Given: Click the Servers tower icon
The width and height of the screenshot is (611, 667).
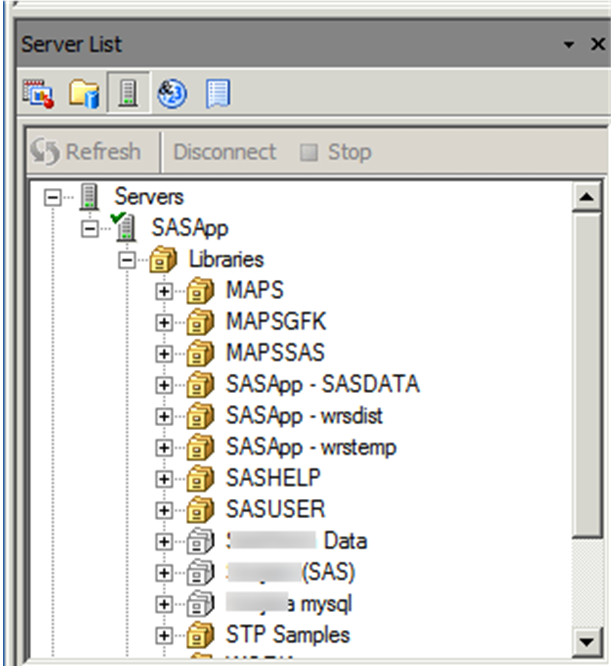Looking at the screenshot, I should click(89, 197).
